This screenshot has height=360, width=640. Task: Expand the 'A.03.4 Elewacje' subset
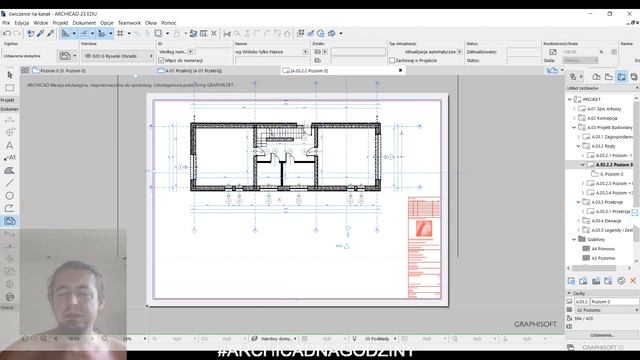pyautogui.click(x=578, y=221)
